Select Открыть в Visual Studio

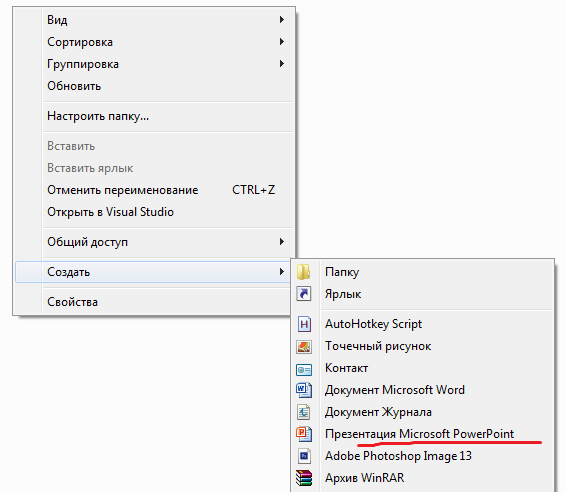point(154,212)
